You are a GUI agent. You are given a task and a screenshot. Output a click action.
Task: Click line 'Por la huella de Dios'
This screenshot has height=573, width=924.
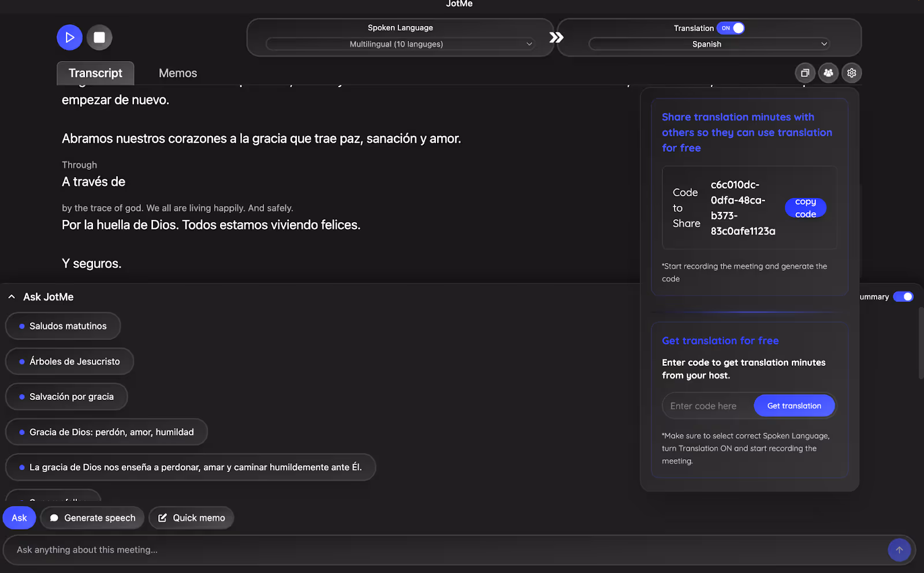point(211,225)
